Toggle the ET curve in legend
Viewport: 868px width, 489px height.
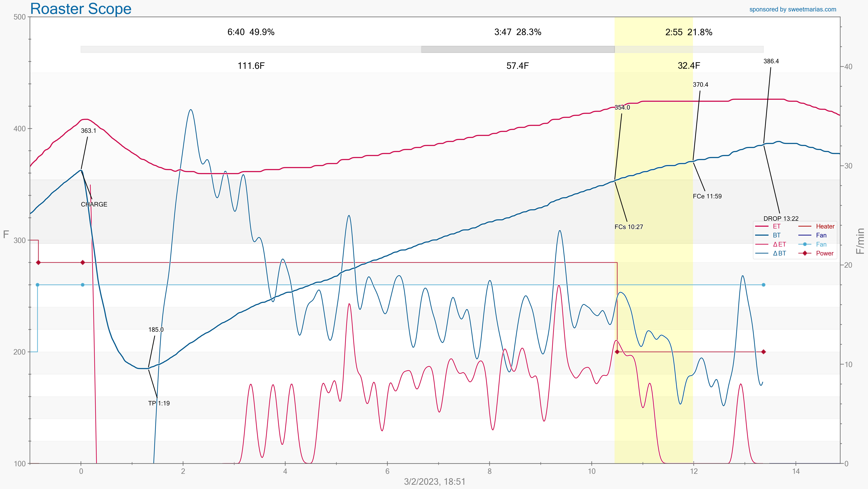(776, 226)
